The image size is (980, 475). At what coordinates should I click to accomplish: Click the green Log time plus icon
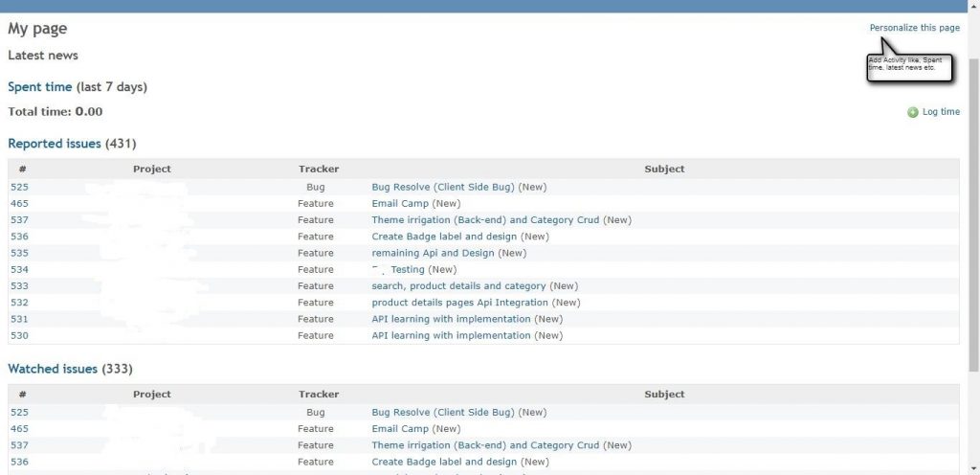[x=913, y=112]
